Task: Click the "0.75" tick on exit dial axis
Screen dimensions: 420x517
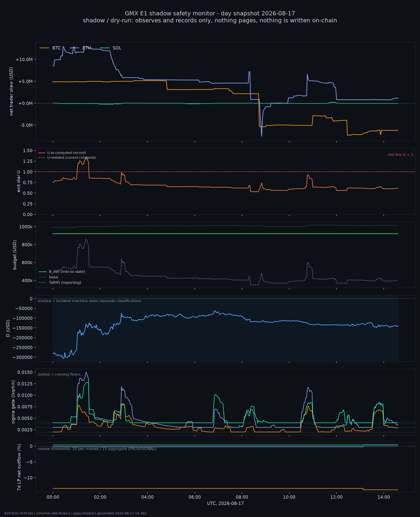Action: pyautogui.click(x=28, y=182)
